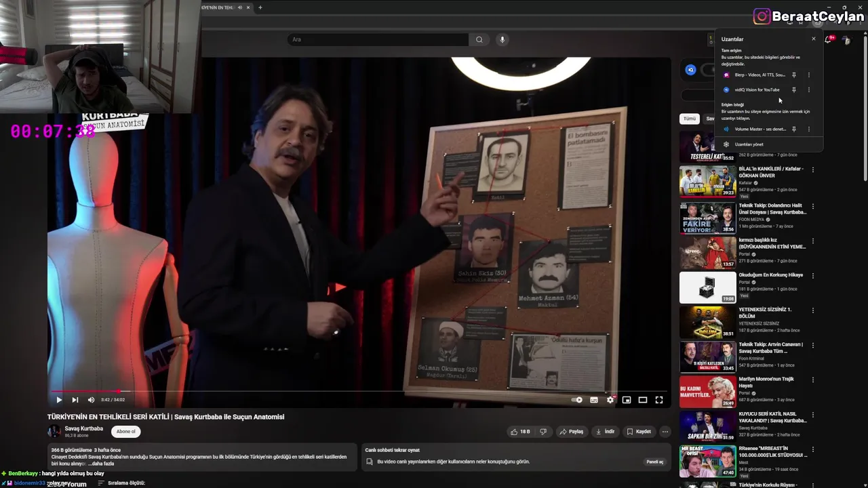Viewport: 868px width, 488px height.
Task: Open options for Marilyn Monroe video
Action: pyautogui.click(x=812, y=380)
